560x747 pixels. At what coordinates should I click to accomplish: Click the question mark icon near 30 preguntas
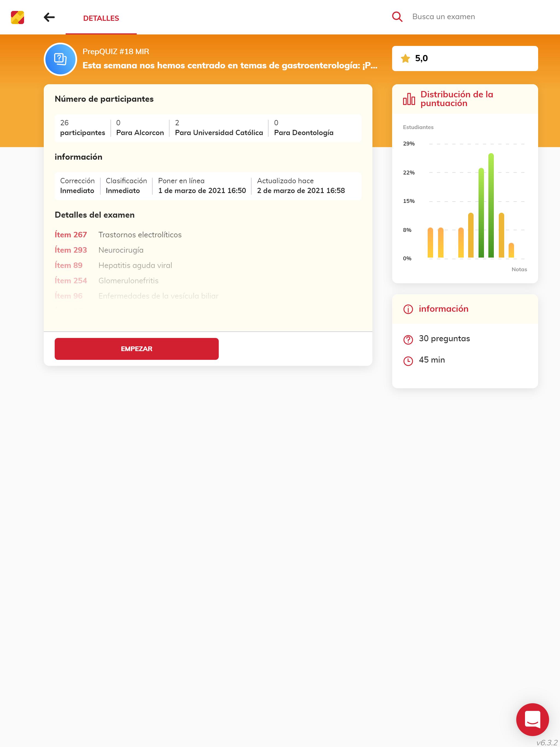point(408,339)
